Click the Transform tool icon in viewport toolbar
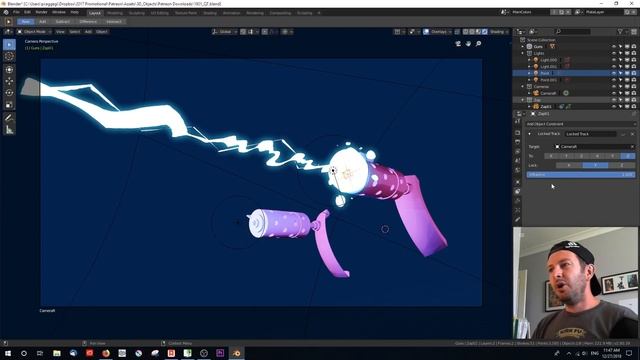Viewport: 640px width, 360px height. pos(9,69)
